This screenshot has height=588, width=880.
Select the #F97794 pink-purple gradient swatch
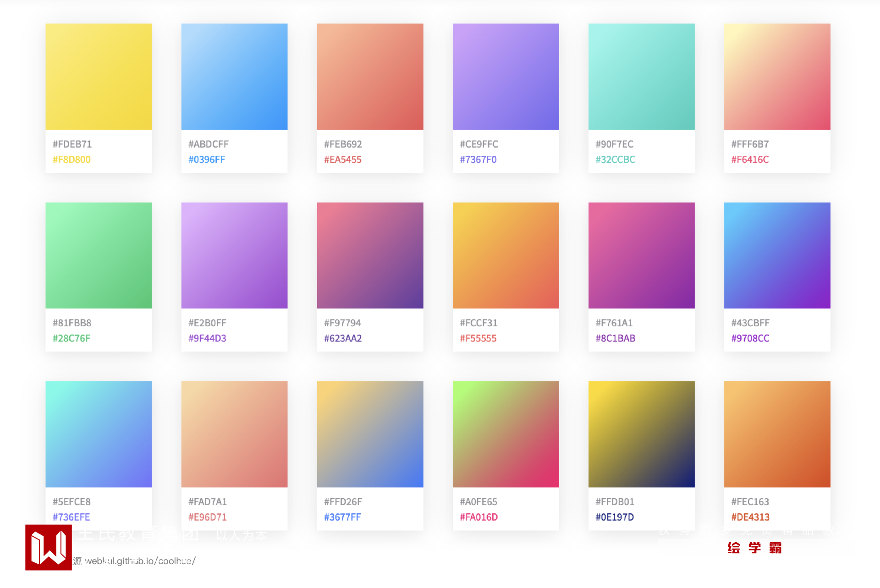[x=370, y=255]
